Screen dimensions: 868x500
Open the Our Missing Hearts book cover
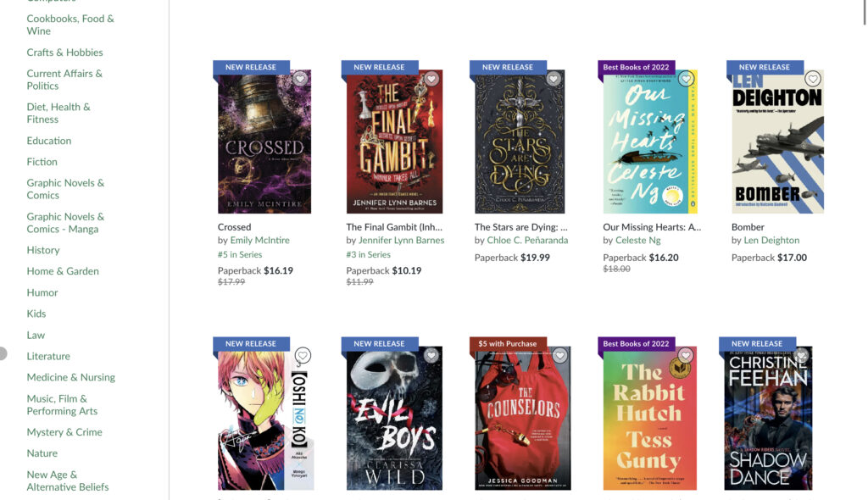coord(650,142)
